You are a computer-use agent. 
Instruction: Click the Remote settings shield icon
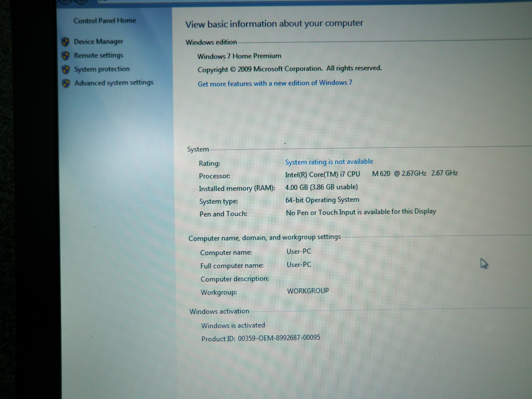(66, 56)
